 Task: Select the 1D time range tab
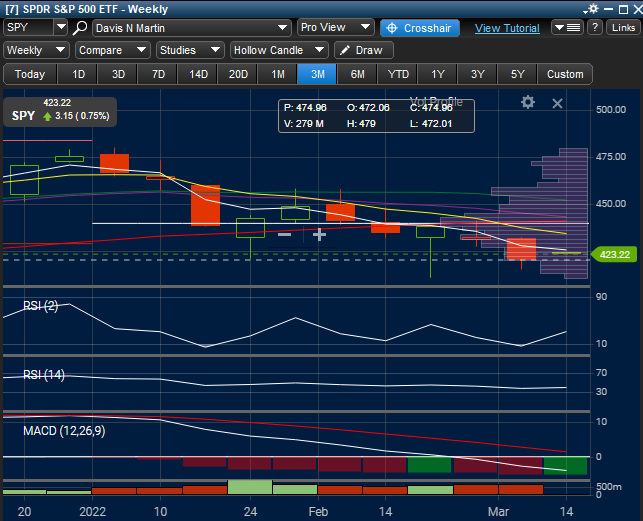coord(78,74)
